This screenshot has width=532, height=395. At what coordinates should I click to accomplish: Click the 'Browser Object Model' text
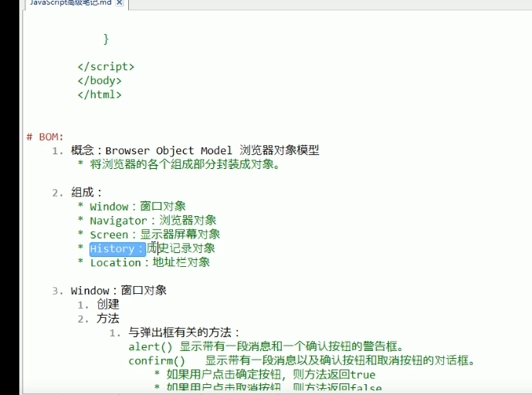coord(168,150)
